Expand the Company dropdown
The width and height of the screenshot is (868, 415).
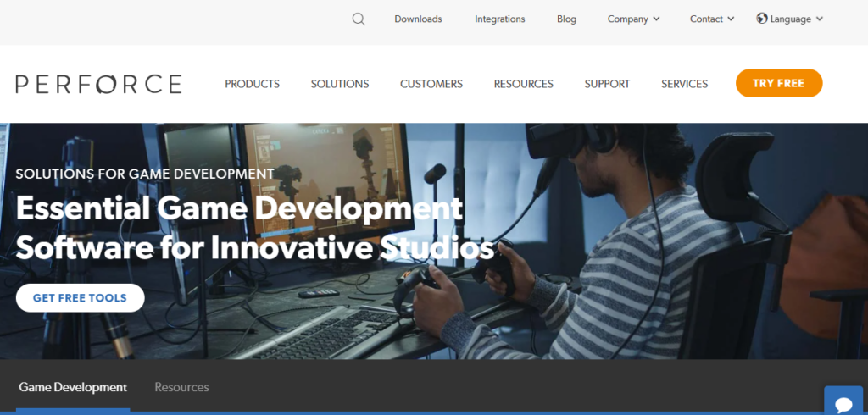click(633, 19)
